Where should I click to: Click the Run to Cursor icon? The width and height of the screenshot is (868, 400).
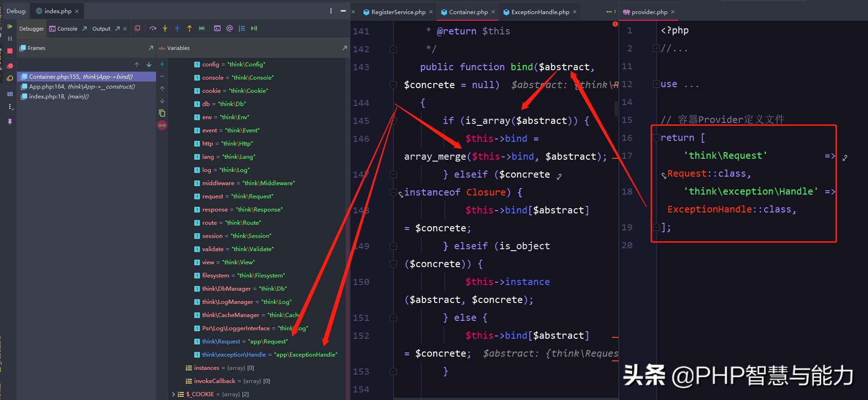point(202,28)
